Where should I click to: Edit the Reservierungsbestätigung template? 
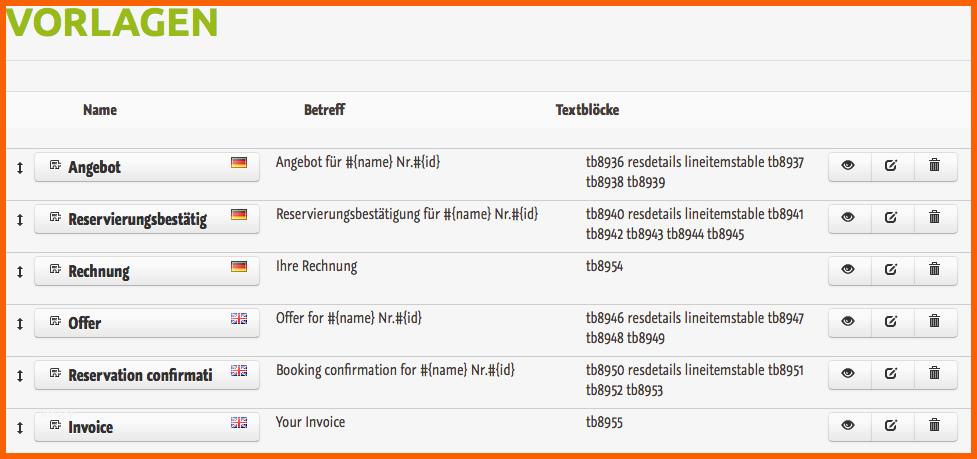coord(892,218)
